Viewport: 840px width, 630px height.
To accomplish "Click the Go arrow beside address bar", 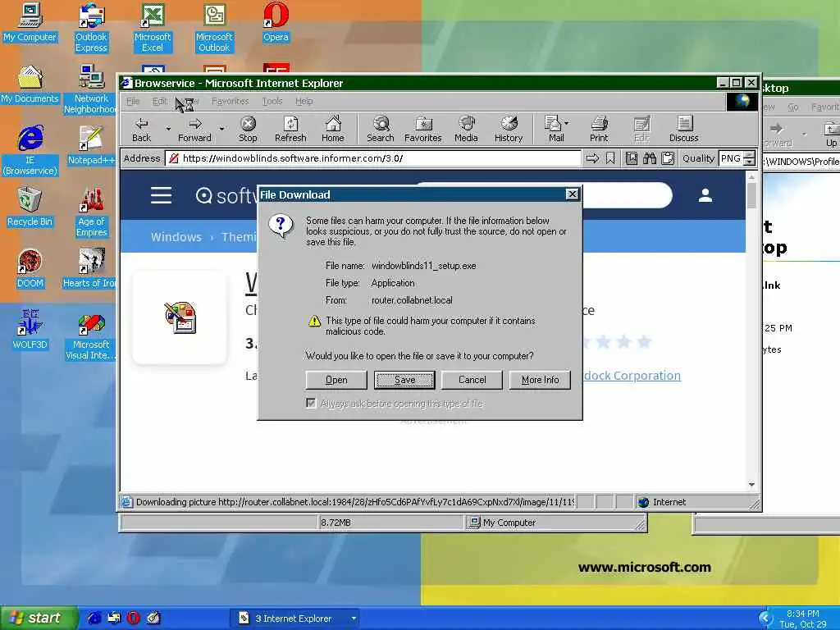I will click(592, 158).
